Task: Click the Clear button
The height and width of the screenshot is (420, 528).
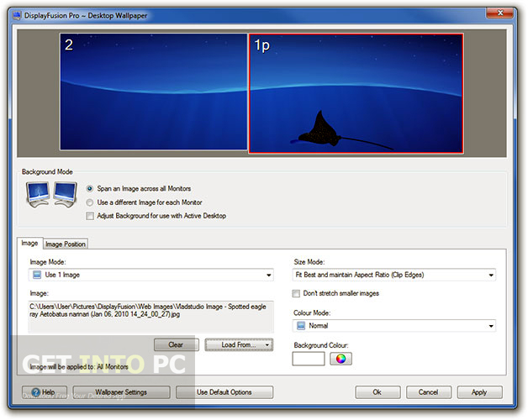Action: pyautogui.click(x=176, y=345)
